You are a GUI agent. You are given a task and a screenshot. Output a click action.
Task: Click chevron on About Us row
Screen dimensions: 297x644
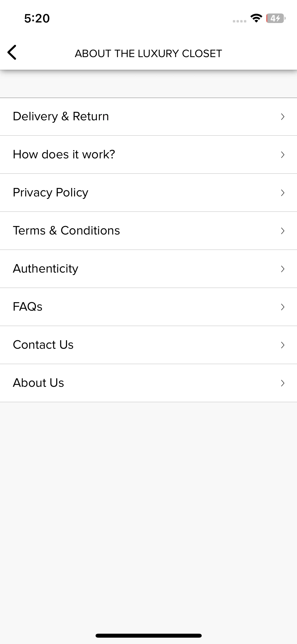[283, 383]
